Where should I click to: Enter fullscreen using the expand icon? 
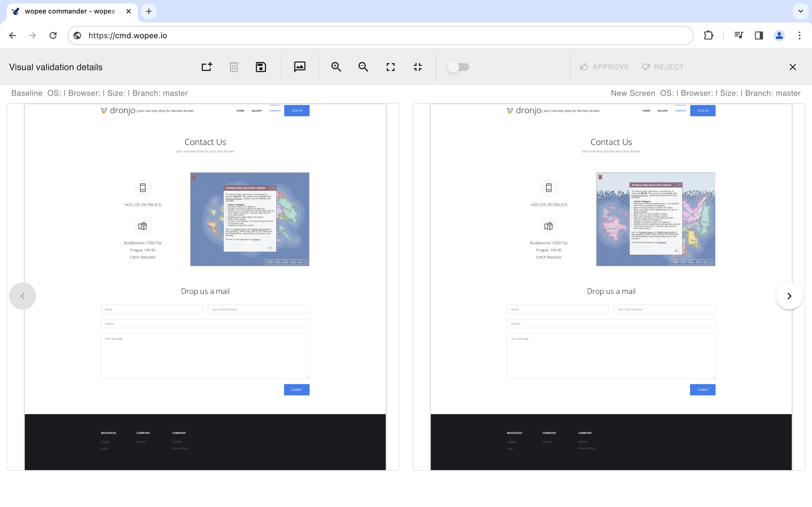[390, 67]
